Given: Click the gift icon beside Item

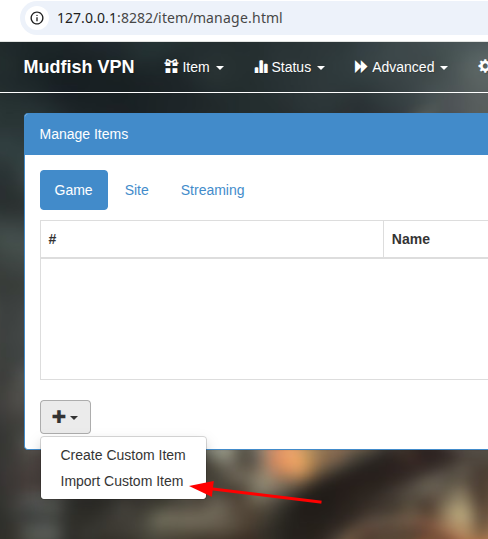Looking at the screenshot, I should coord(171,66).
